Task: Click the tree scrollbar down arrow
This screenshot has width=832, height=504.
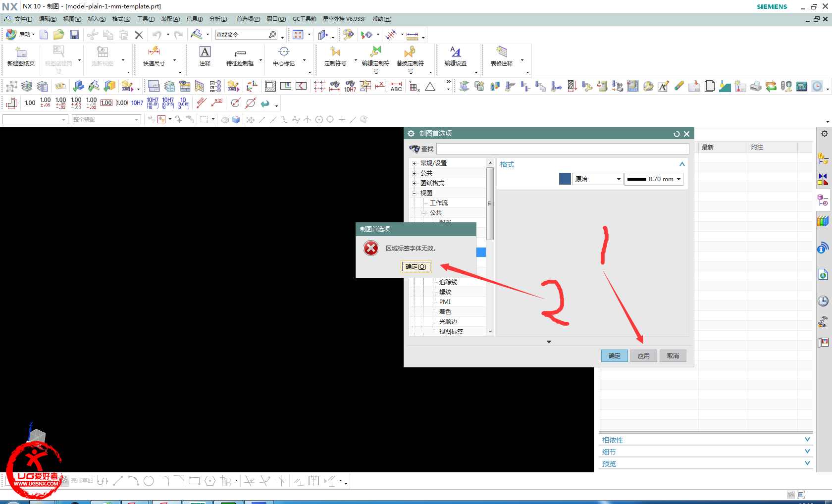Action: [490, 332]
